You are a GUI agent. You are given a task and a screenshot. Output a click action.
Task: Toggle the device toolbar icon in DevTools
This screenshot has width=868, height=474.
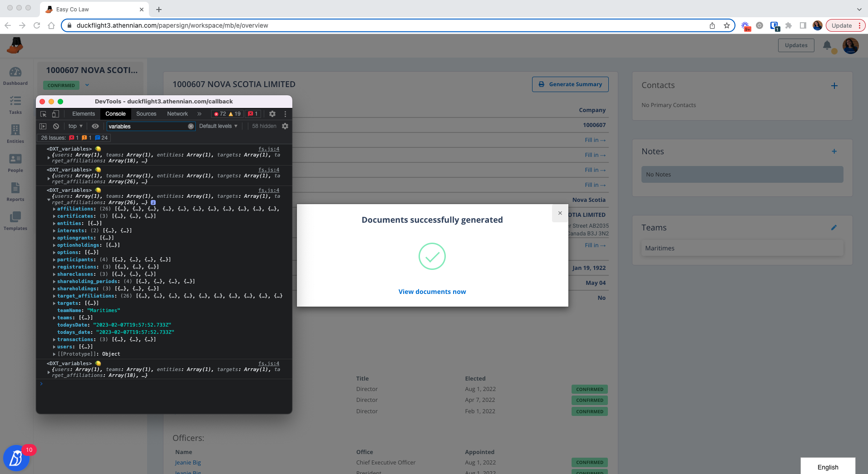(55, 114)
